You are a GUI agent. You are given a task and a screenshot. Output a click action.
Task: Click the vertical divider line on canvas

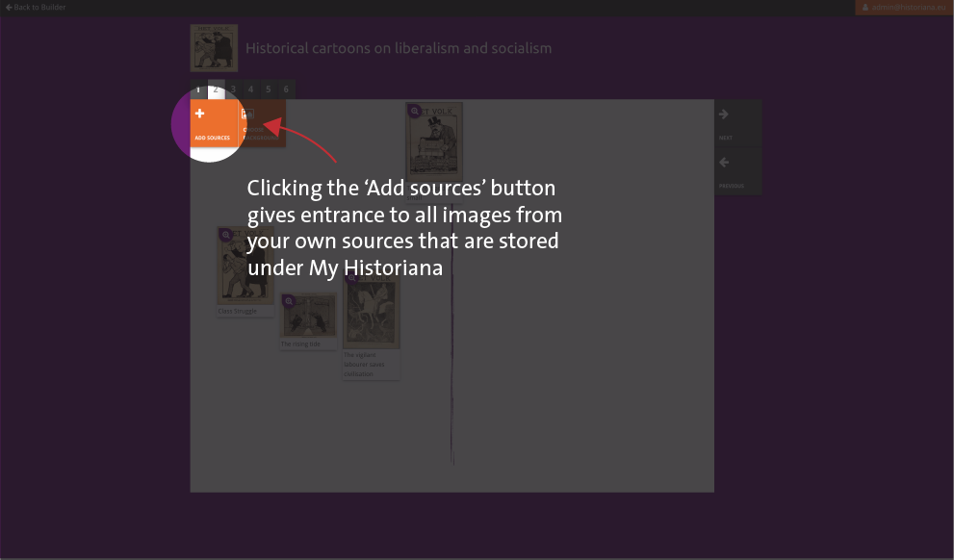(452, 385)
